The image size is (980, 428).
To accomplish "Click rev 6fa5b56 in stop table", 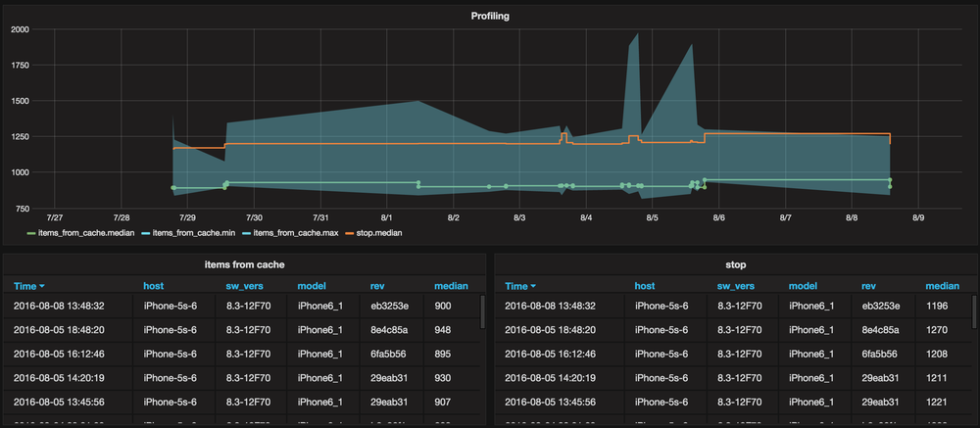I will [x=880, y=354].
